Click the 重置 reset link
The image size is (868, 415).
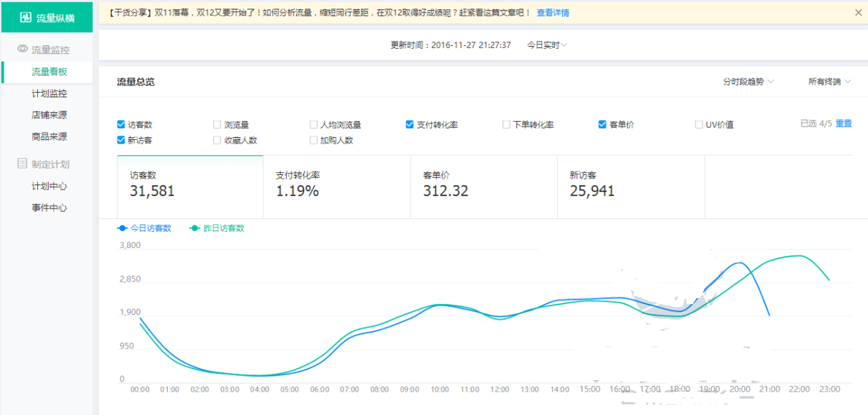(x=843, y=124)
